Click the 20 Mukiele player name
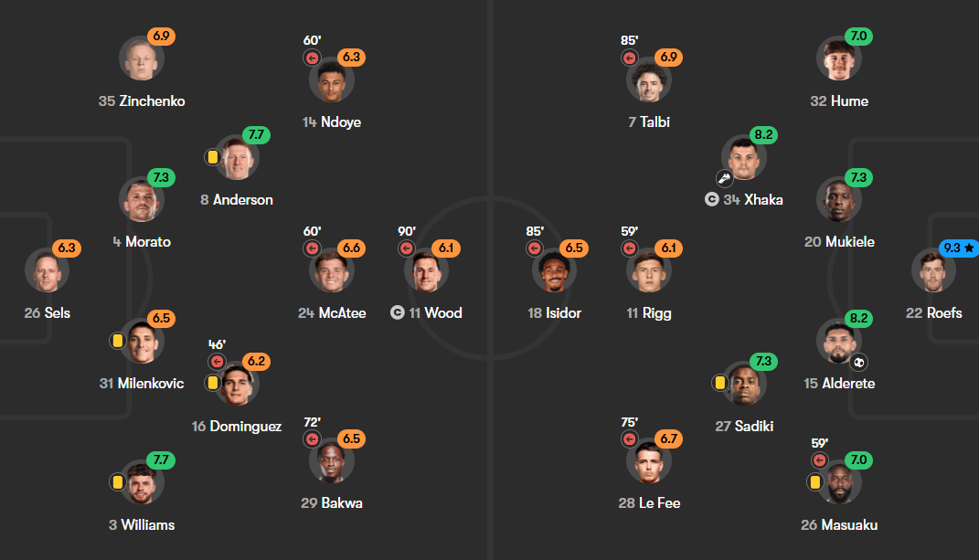 [839, 241]
